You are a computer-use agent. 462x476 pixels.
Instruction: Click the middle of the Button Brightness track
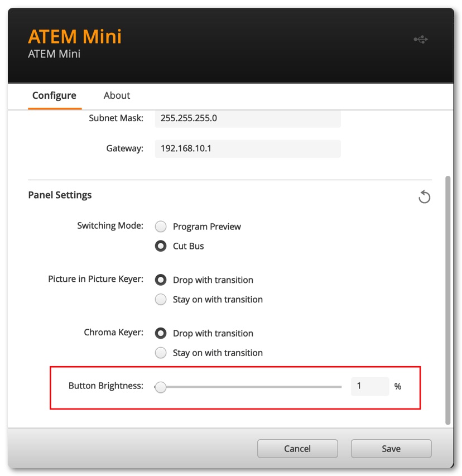coord(251,387)
